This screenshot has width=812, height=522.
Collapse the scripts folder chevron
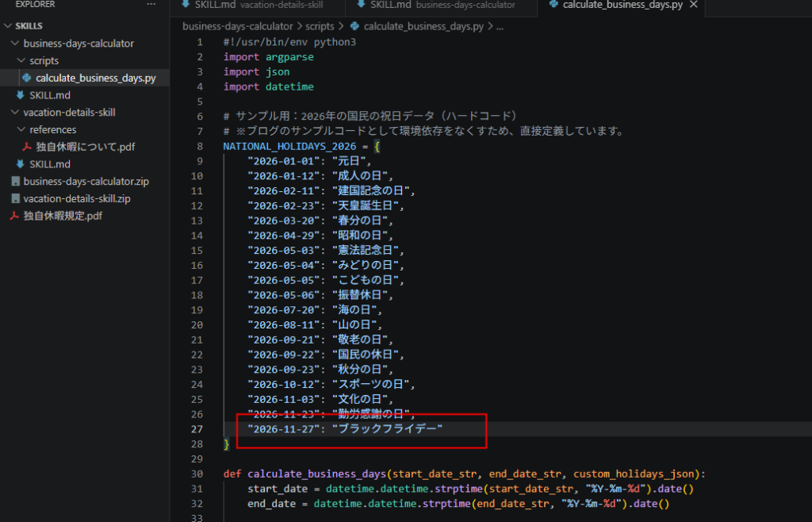pyautogui.click(x=21, y=60)
